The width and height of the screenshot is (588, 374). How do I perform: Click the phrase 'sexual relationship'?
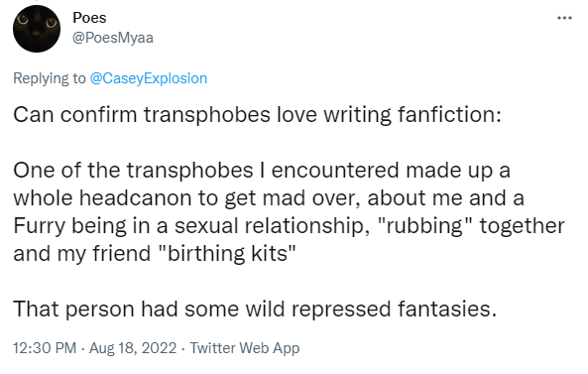tap(272, 226)
